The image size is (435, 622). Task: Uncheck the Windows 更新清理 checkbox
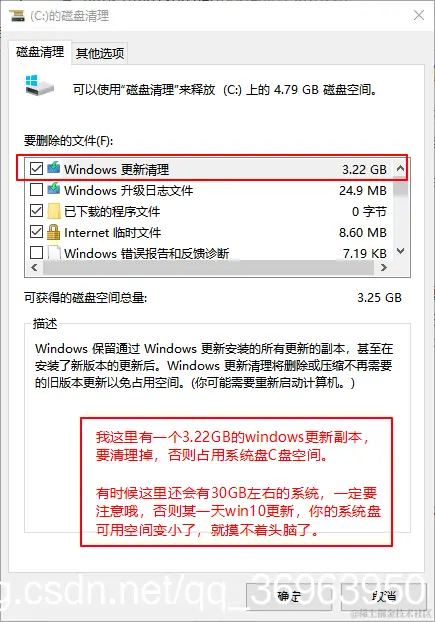pyautogui.click(x=36, y=169)
